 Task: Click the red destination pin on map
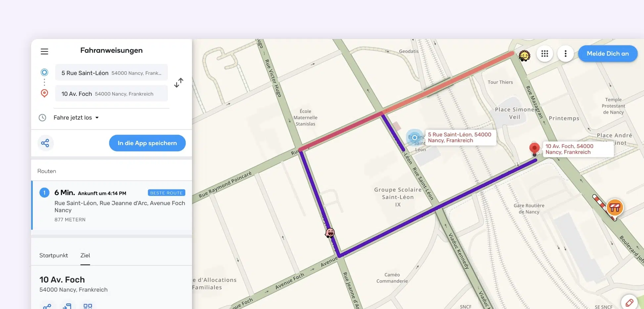coord(534,148)
